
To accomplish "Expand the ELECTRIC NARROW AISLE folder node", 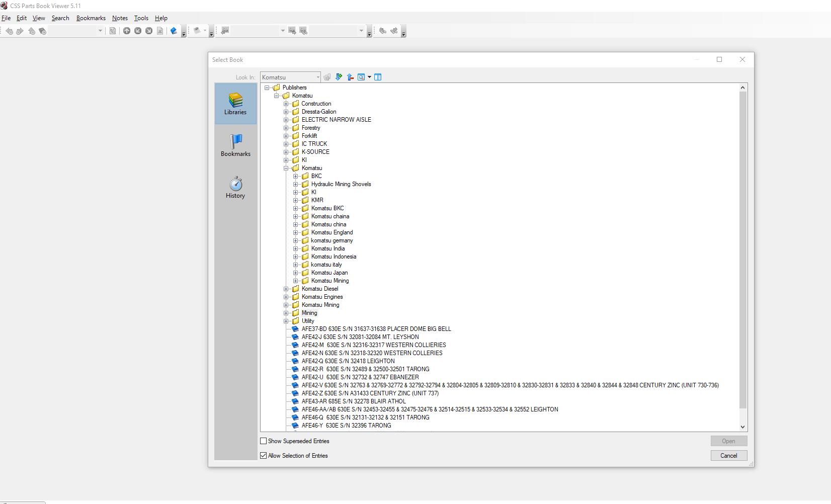I will [x=286, y=120].
